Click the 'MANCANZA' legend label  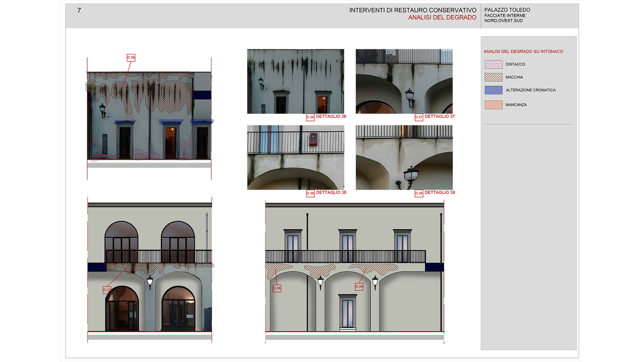coord(516,105)
